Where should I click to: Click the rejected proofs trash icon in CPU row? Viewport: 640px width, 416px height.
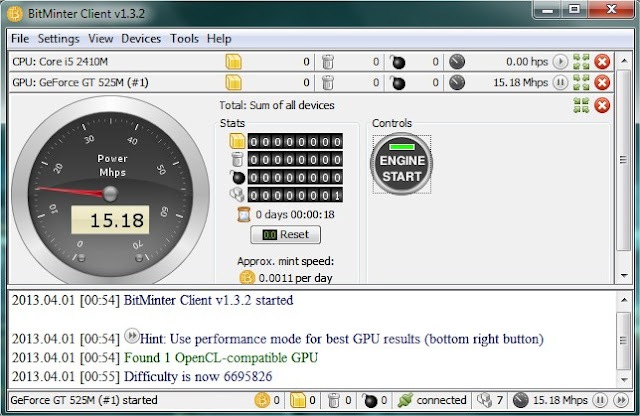coord(328,62)
